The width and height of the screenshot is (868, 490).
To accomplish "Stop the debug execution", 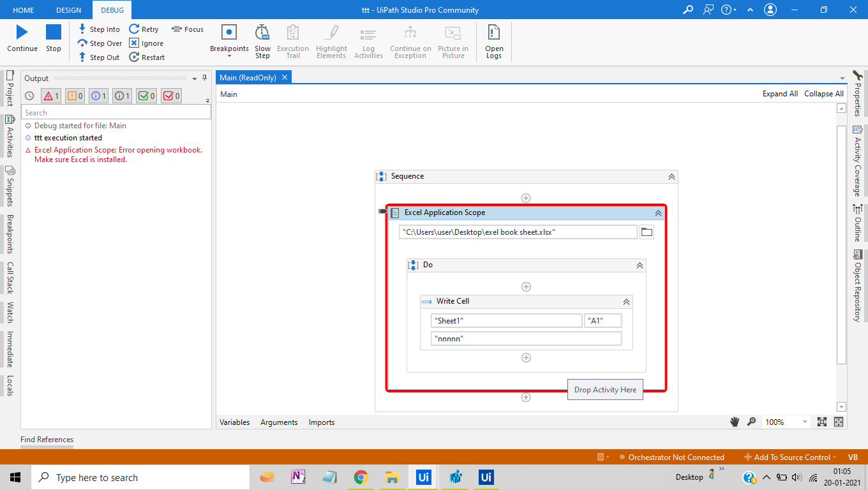I will pos(54,38).
